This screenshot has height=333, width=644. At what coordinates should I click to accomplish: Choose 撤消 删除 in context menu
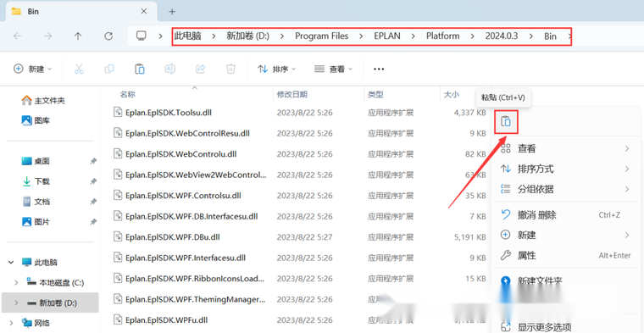click(565, 214)
